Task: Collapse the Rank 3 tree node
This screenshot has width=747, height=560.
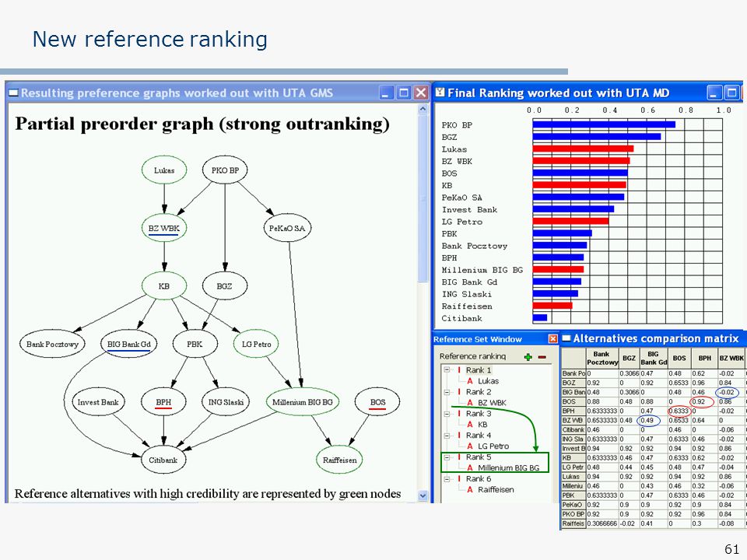Action: point(447,413)
